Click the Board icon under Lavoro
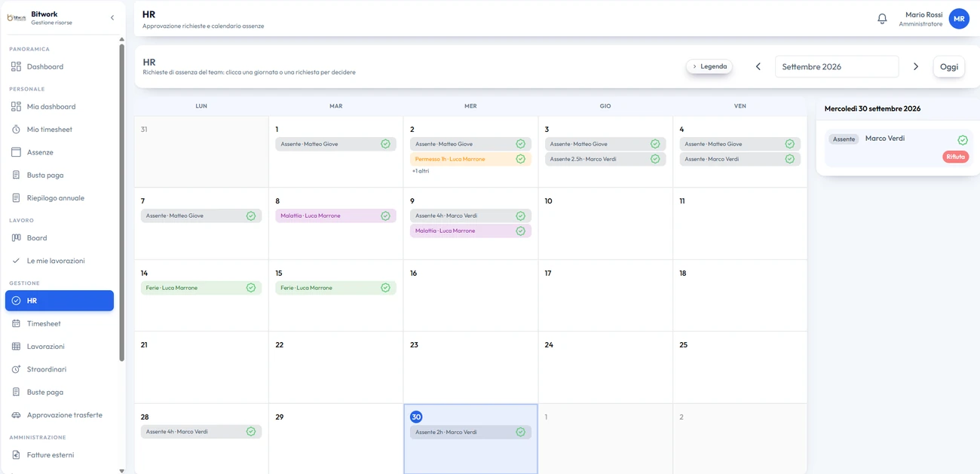Screen dimensions: 980x474 pos(16,238)
